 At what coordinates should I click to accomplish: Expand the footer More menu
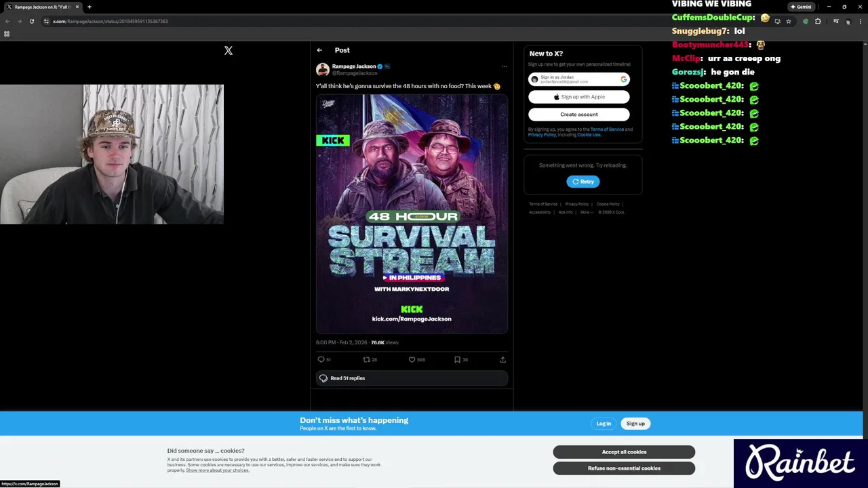point(587,212)
